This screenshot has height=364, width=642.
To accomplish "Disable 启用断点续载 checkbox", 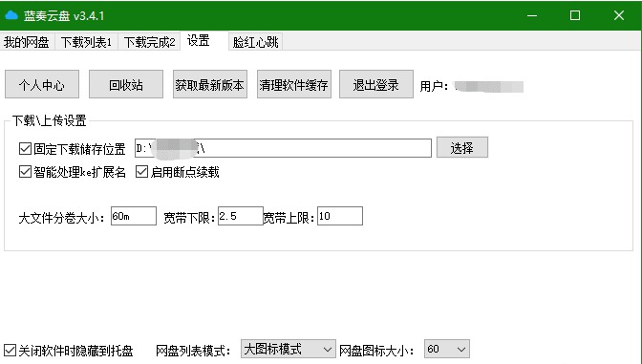I will (x=141, y=172).
